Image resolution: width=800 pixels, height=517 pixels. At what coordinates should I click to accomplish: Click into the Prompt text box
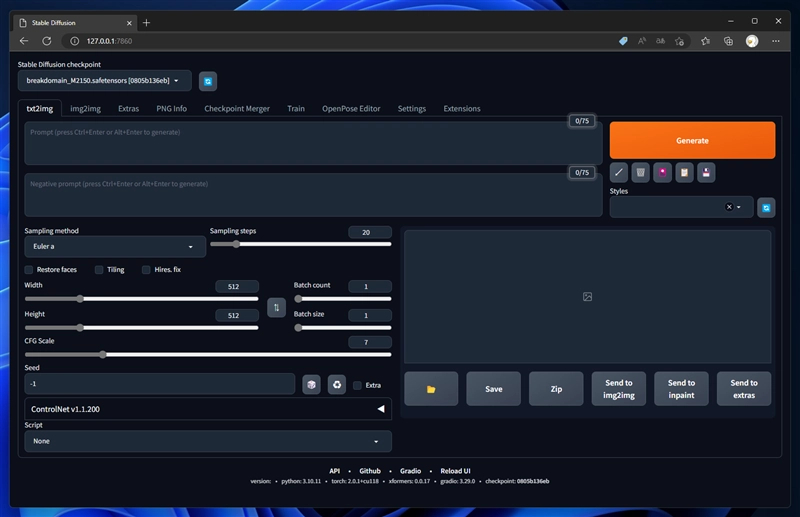coord(313,143)
